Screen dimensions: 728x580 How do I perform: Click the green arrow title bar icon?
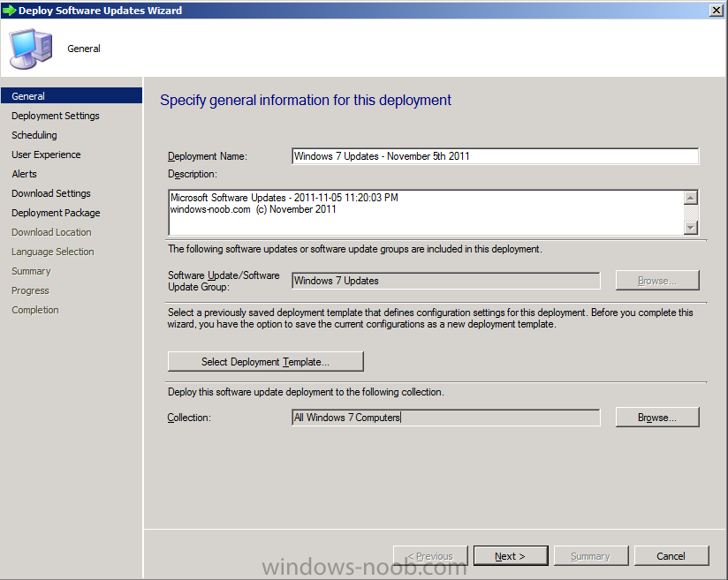pos(9,11)
